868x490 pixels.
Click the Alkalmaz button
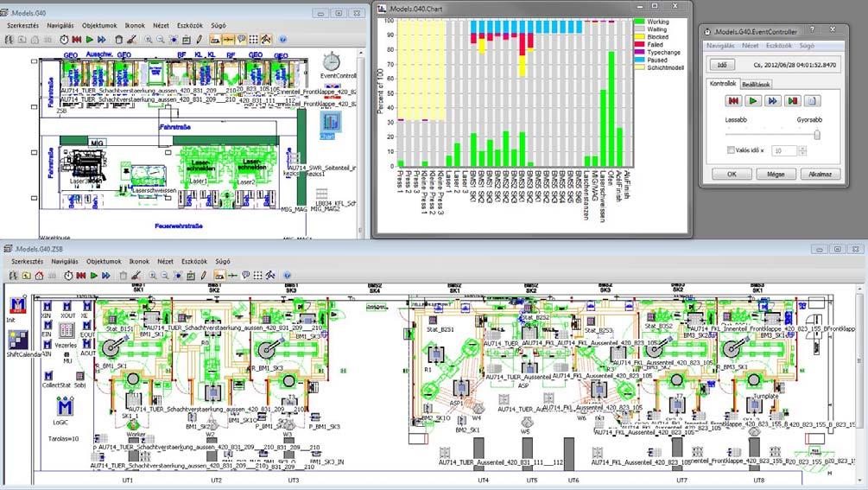point(820,174)
